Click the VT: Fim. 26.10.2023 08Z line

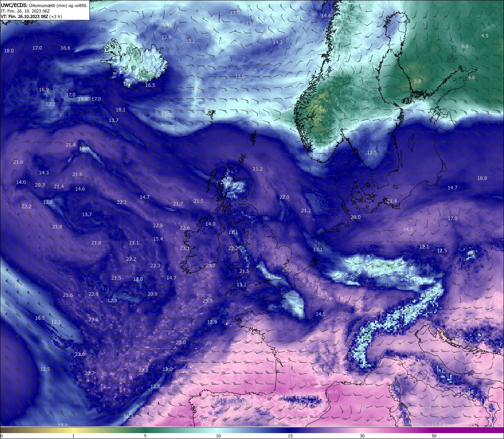pos(31,17)
